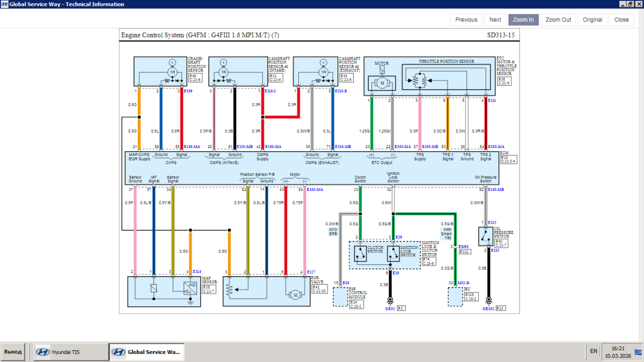Click the ignition lock switch symbol
This screenshot has height=362, width=644.
[393, 253]
